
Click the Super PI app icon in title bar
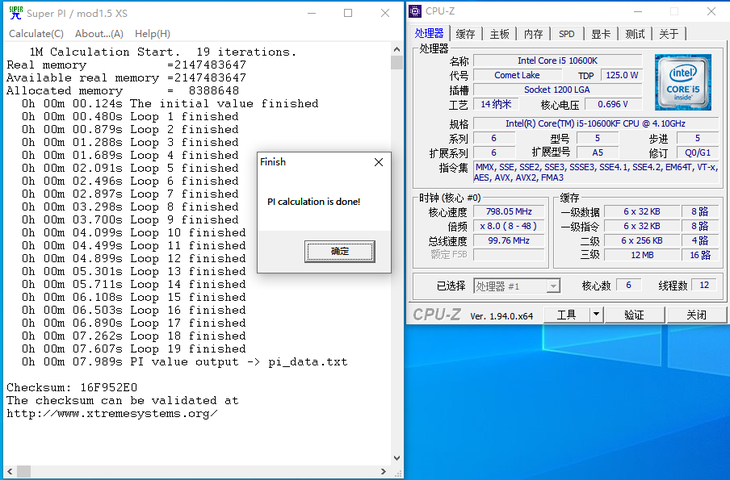point(16,13)
